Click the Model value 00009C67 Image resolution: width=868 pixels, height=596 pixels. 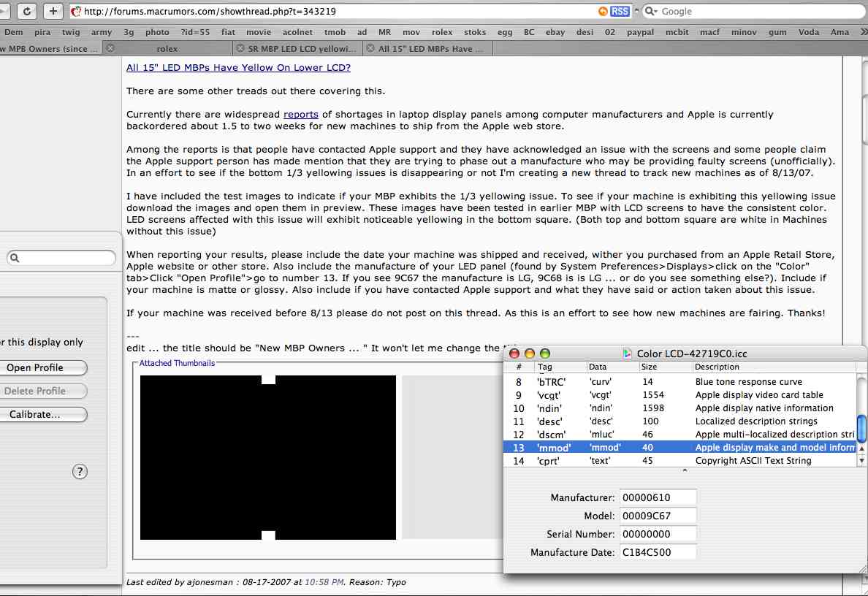(x=658, y=516)
